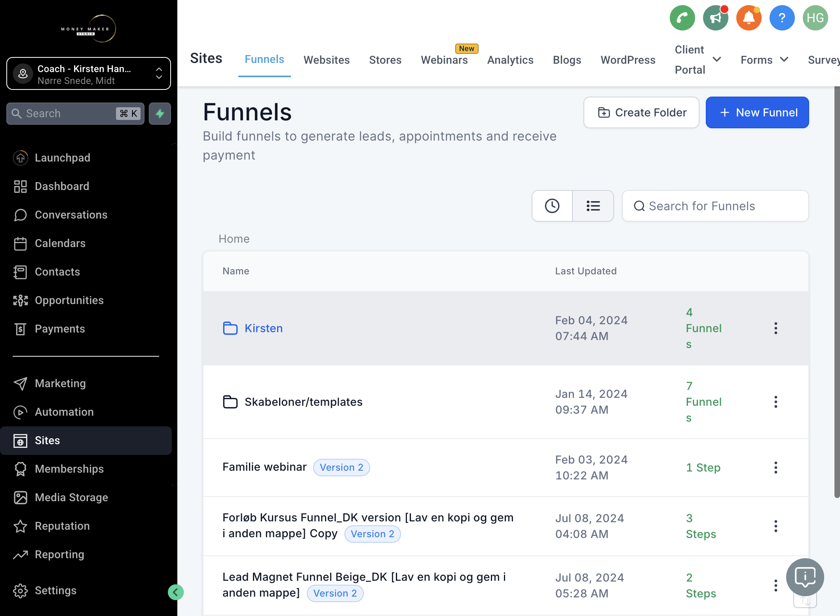Collapse the sidebar with the green arrow
840x616 pixels.
175,592
